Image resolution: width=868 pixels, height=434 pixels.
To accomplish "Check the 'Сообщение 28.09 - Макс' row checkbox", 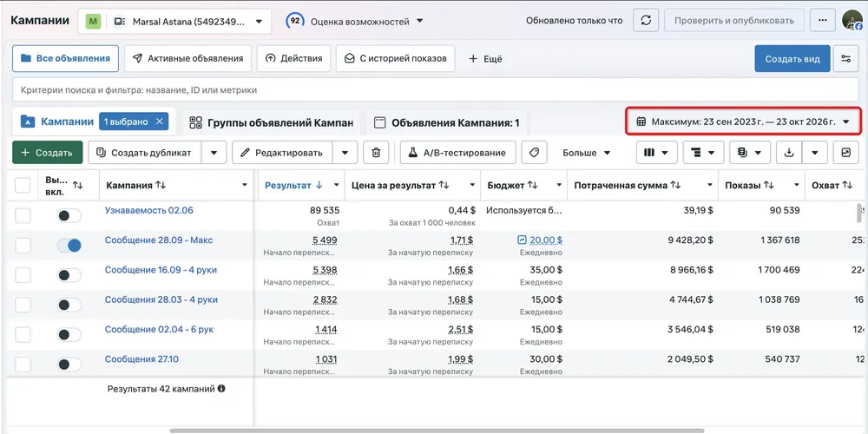I will [23, 246].
